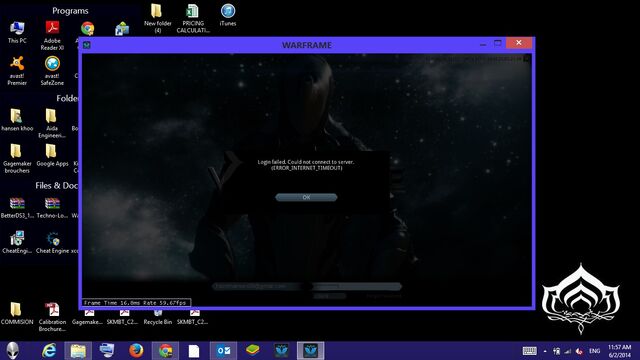The width and height of the screenshot is (640, 360).
Task: Open File Explorer from the taskbar
Action: tap(78, 351)
